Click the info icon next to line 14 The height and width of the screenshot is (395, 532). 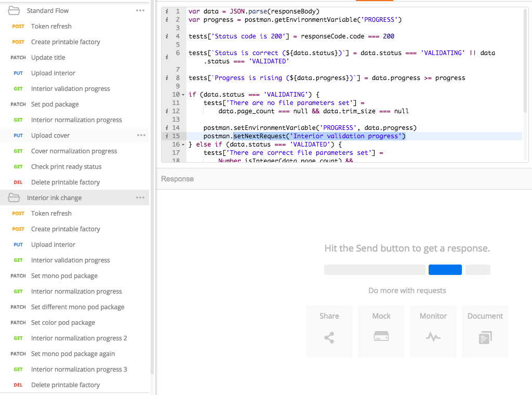166,127
